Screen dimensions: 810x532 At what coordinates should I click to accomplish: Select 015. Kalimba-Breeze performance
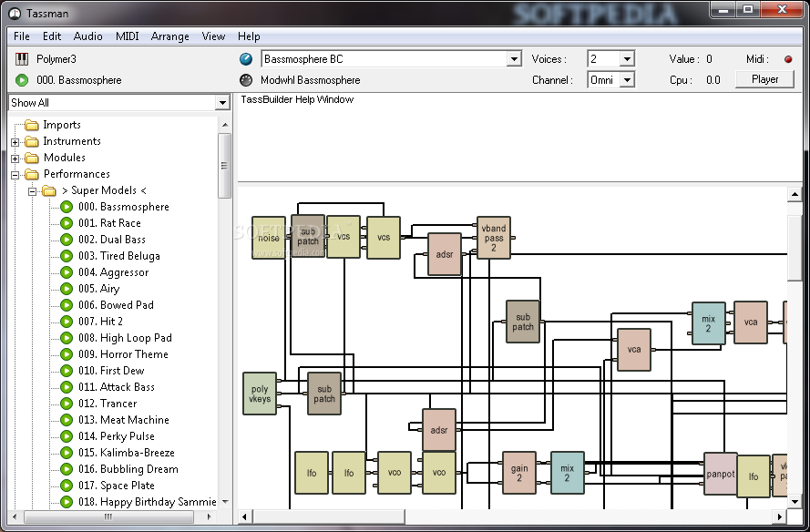[x=127, y=453]
